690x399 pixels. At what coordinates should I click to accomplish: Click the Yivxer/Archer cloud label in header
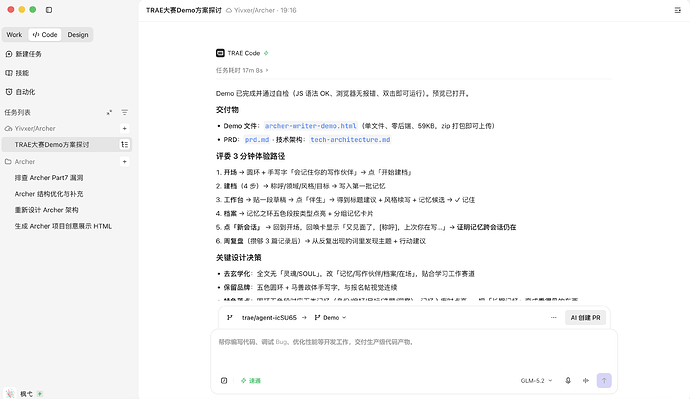tap(251, 10)
